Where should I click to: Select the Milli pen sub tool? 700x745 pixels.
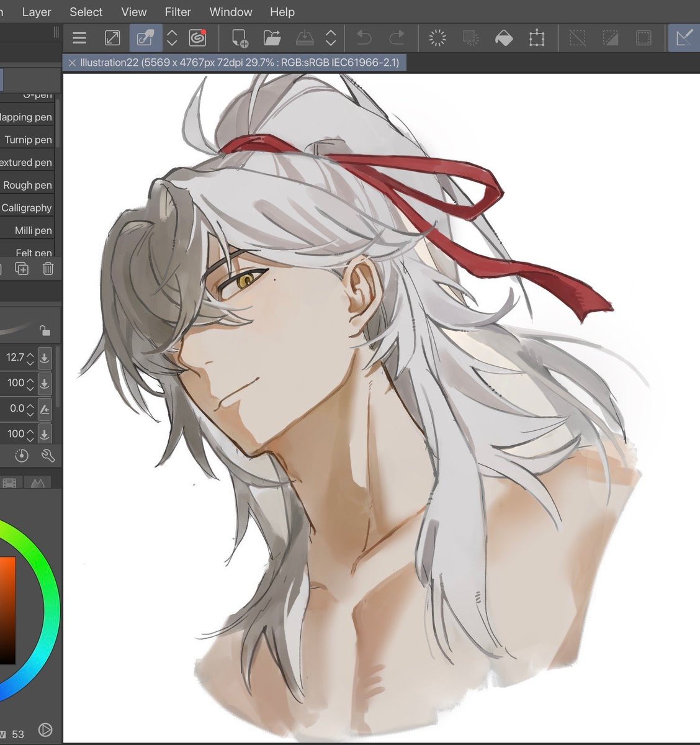point(27,230)
